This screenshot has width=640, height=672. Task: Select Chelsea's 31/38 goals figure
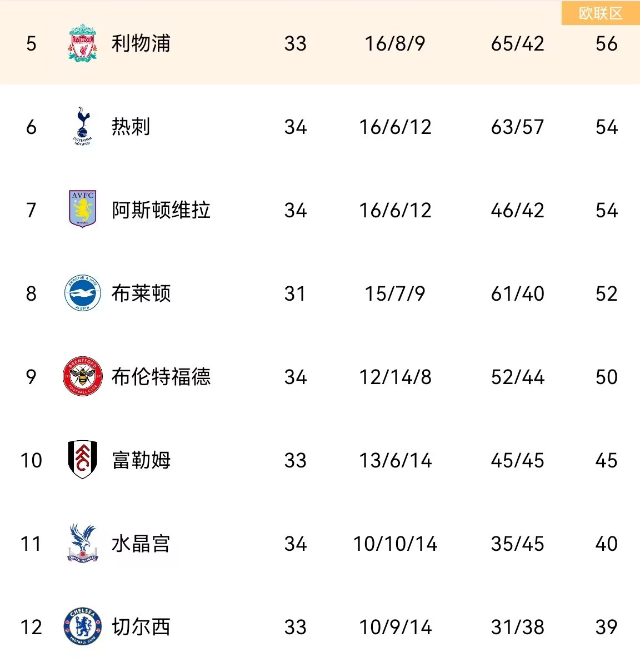coord(517,628)
